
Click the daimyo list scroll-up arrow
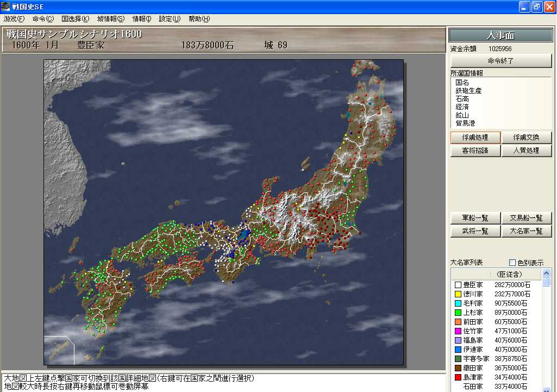546,273
